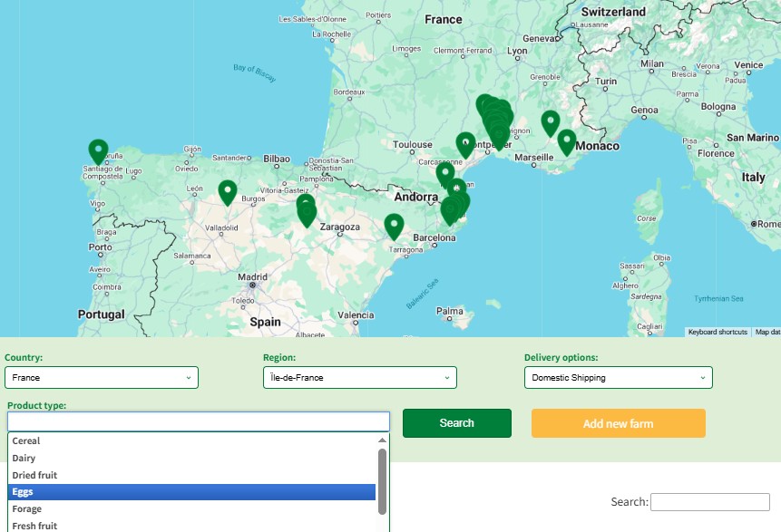Click the farm marker north of Valladolid
This screenshot has width=781, height=532.
pyautogui.click(x=228, y=192)
